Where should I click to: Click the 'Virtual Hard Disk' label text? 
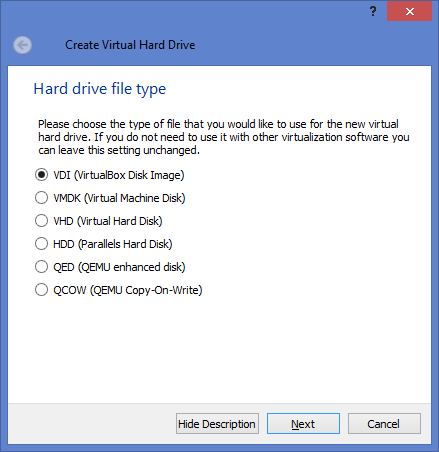coord(120,221)
